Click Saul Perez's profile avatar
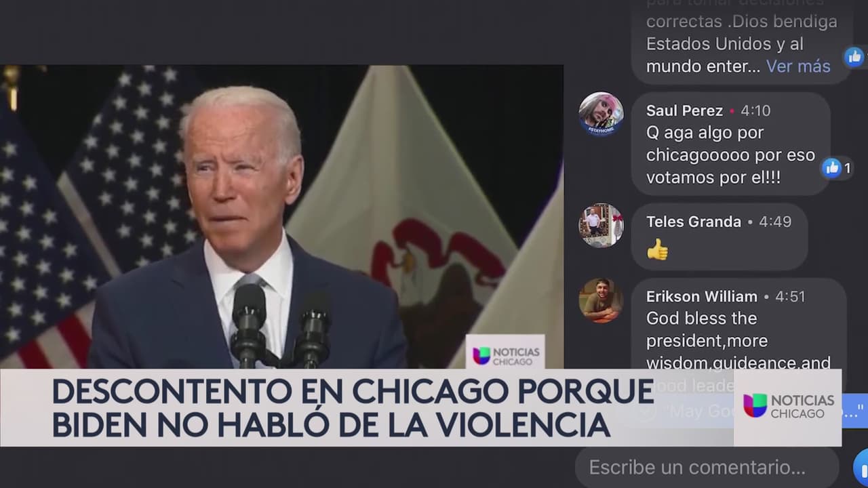 (601, 114)
